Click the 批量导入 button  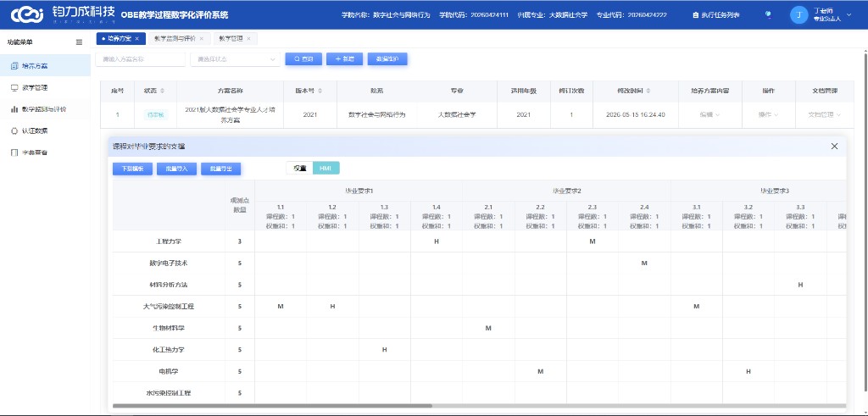coord(176,169)
